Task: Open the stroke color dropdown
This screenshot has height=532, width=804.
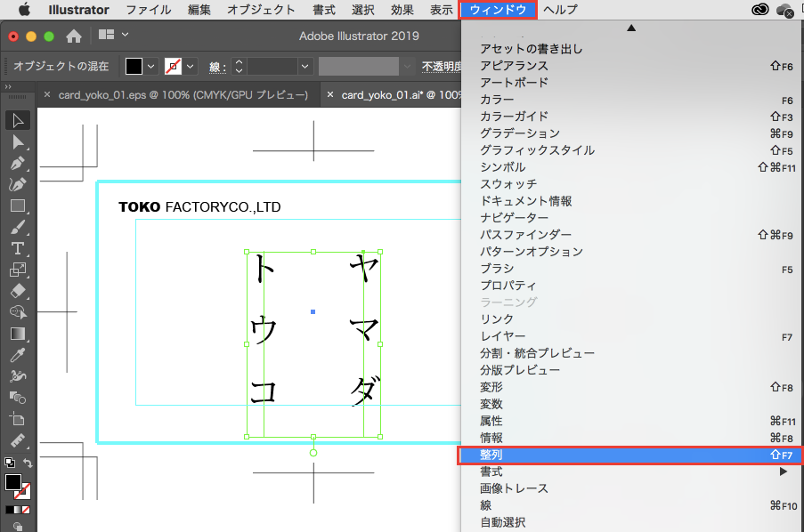Action: pos(191,67)
